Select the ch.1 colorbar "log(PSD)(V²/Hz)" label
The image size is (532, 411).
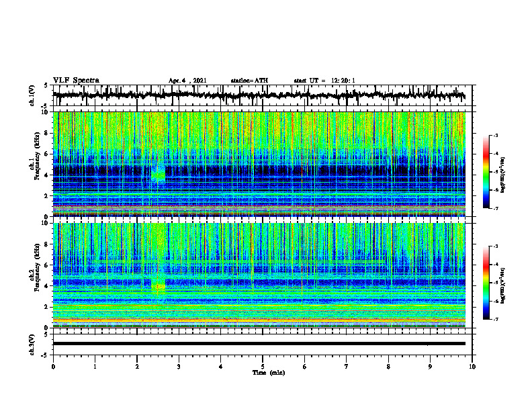point(502,175)
